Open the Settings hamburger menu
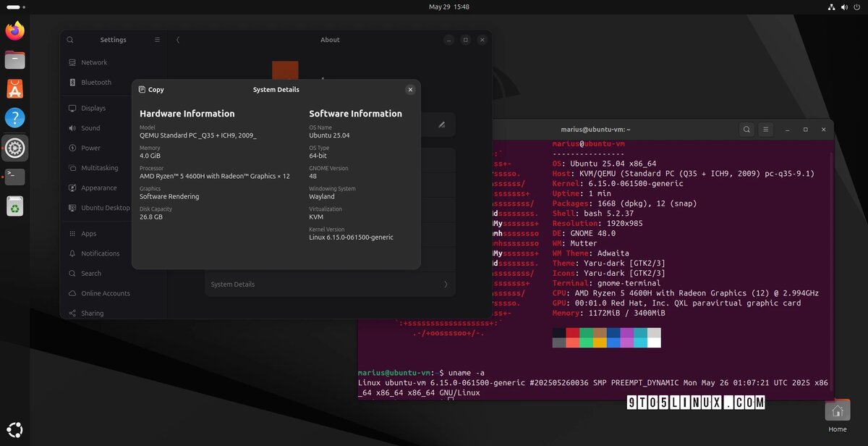The image size is (868, 446). [x=157, y=40]
